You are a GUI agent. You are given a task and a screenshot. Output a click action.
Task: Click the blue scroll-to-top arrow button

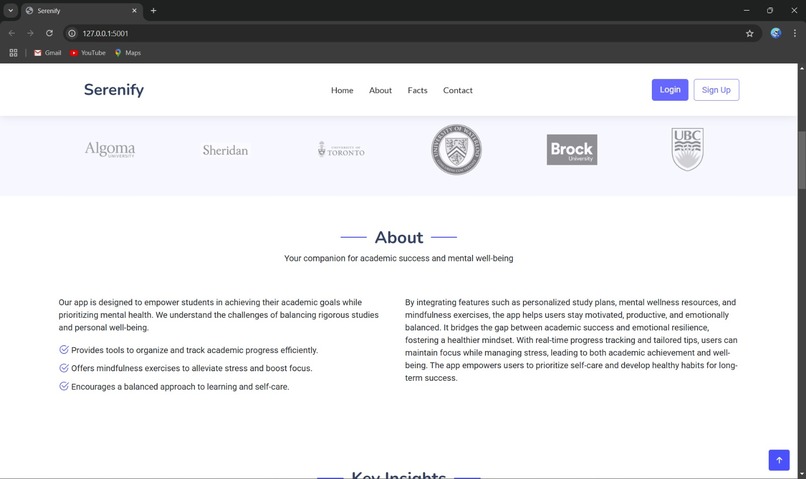[779, 460]
